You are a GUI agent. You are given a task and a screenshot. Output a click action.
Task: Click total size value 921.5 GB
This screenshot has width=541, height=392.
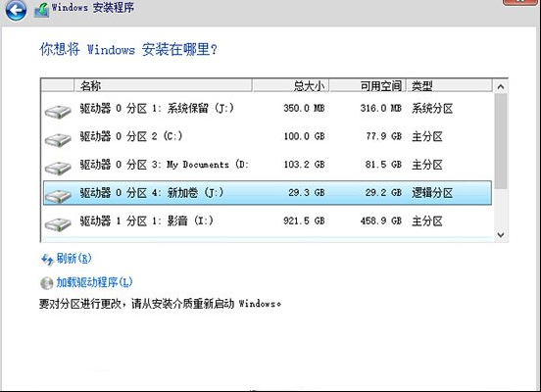(x=304, y=220)
